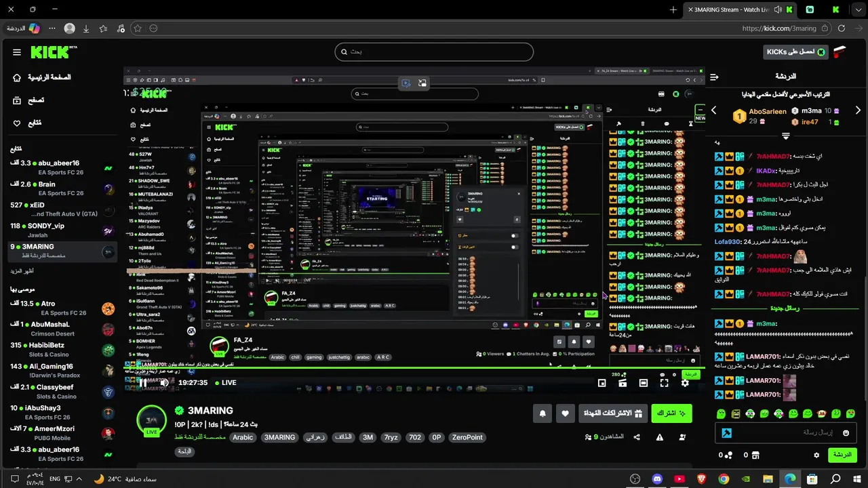Viewport: 868px width, 488px height.
Task: Reload the browser page
Action: (841, 28)
